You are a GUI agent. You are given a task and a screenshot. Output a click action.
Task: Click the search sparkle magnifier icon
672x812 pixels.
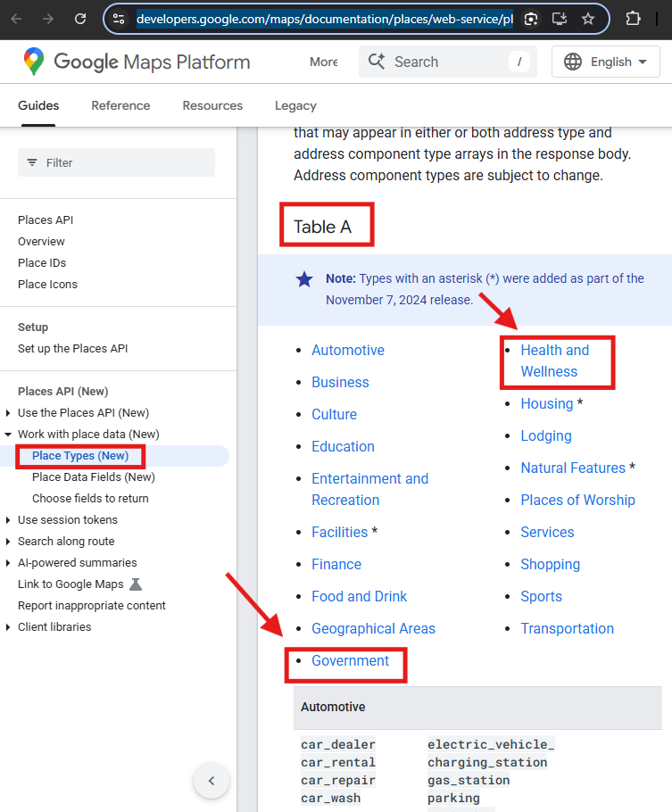(377, 61)
